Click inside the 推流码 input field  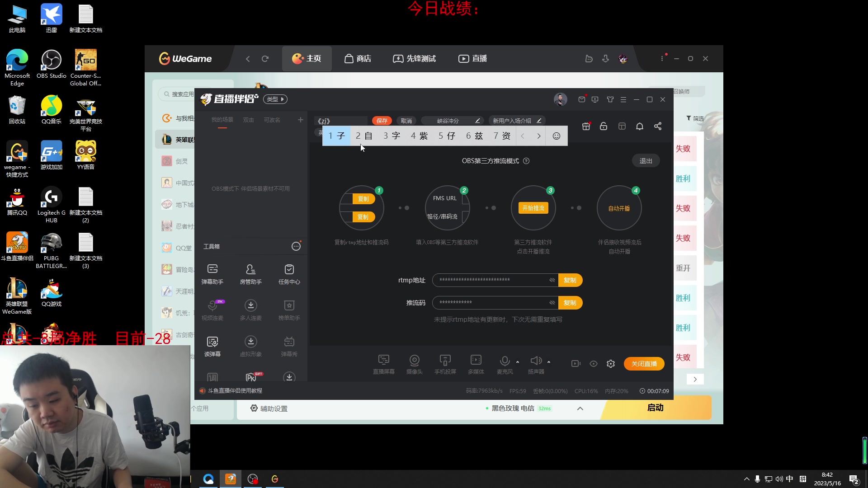(495, 303)
